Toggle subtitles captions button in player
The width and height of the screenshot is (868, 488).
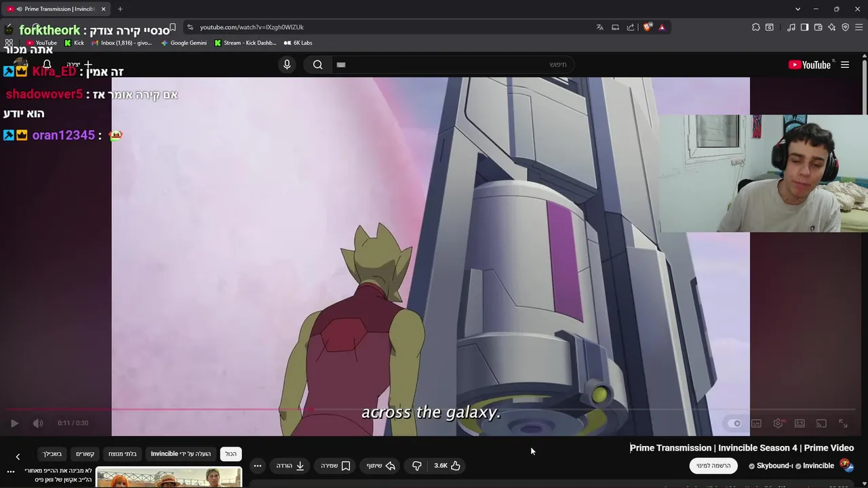[x=756, y=424]
